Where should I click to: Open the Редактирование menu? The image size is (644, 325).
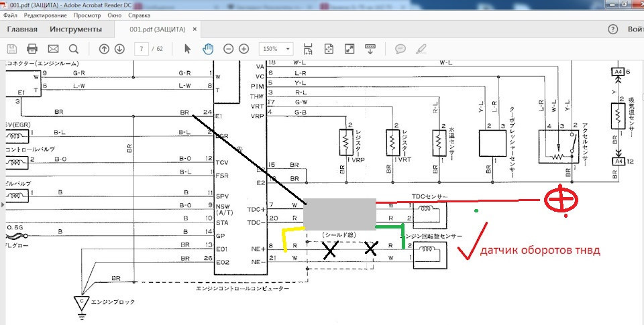pos(45,15)
